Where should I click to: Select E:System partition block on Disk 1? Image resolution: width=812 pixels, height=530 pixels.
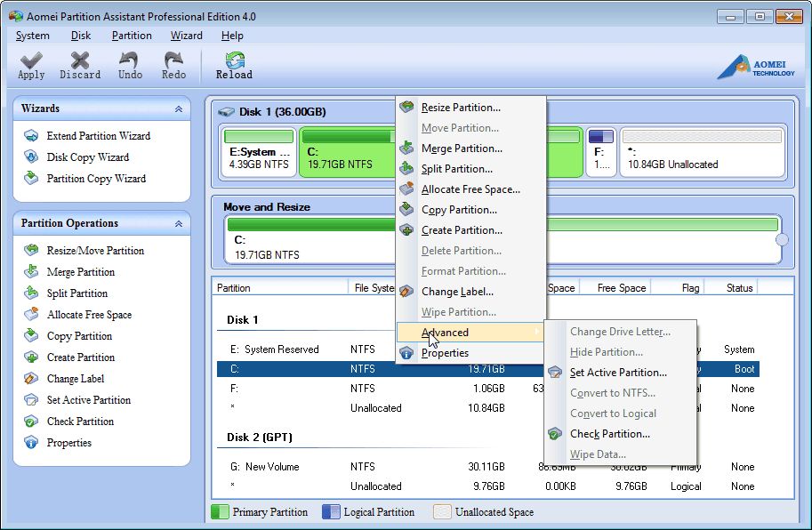(259, 151)
